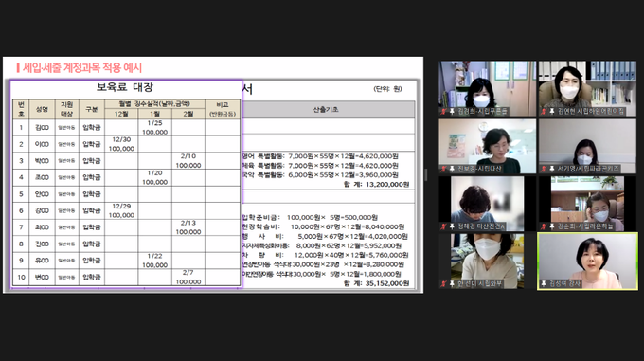Screen dimensions: 644x361
Task: Select the active speaker 김성여 강사 video
Action: [x=587, y=262]
